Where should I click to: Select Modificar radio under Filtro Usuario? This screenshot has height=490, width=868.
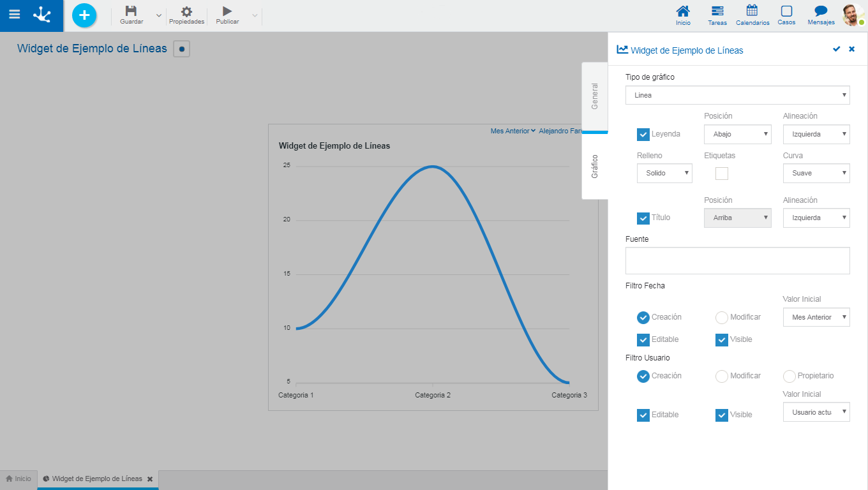tap(722, 376)
